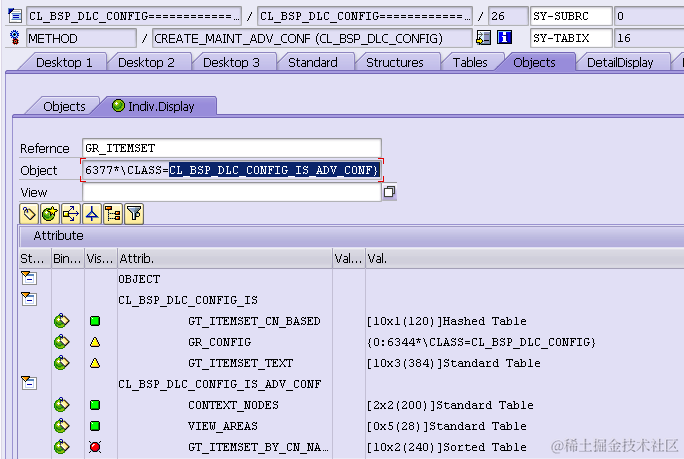The height and width of the screenshot is (459, 684).
Task: Click green visibility square of CONTEXT_NODES
Action: 95,405
